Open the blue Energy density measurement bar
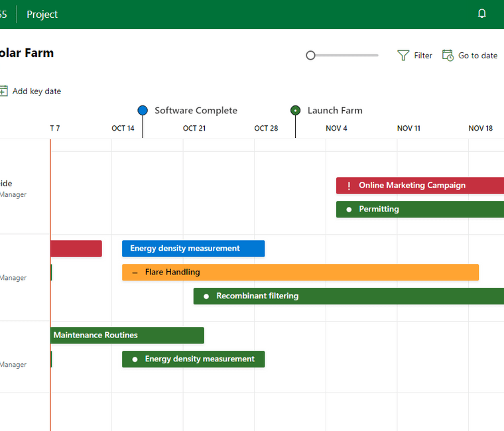504x431 pixels. point(193,249)
